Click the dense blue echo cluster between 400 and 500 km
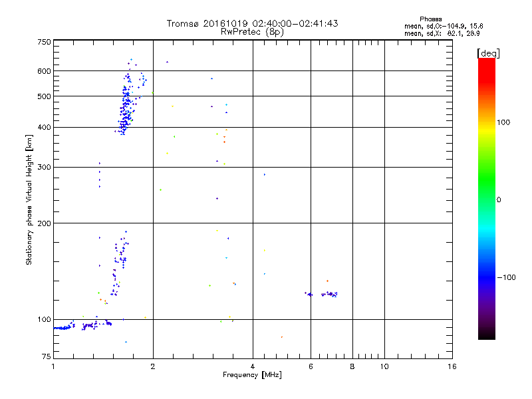 point(126,112)
